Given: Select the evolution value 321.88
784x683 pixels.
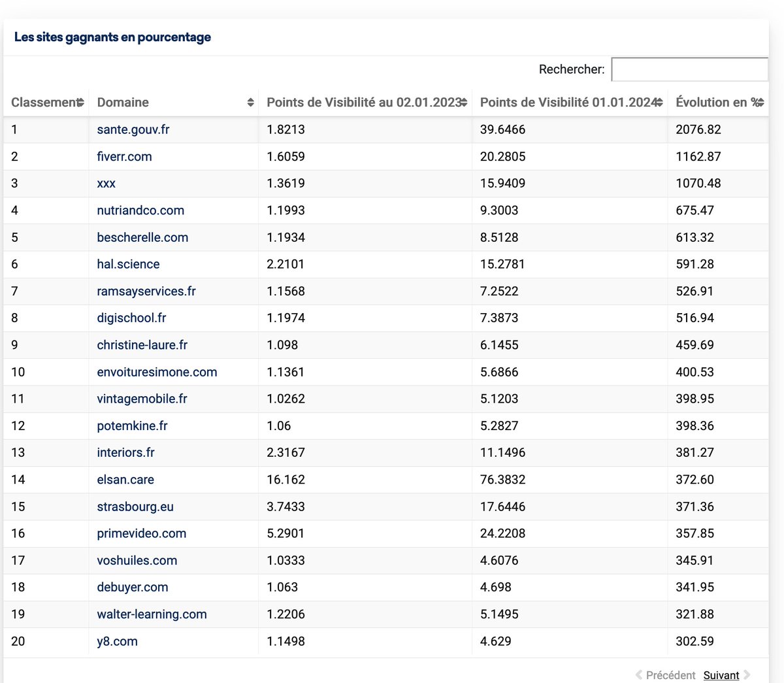Looking at the screenshot, I should click(x=694, y=614).
